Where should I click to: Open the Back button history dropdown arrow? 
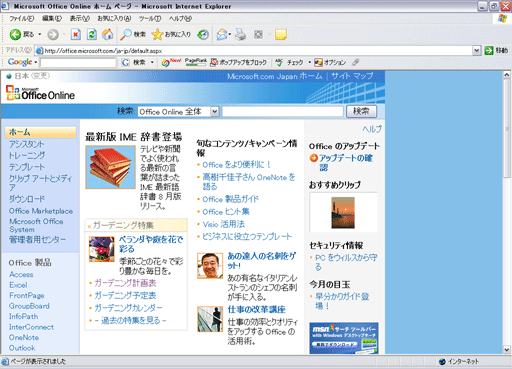tap(40, 34)
